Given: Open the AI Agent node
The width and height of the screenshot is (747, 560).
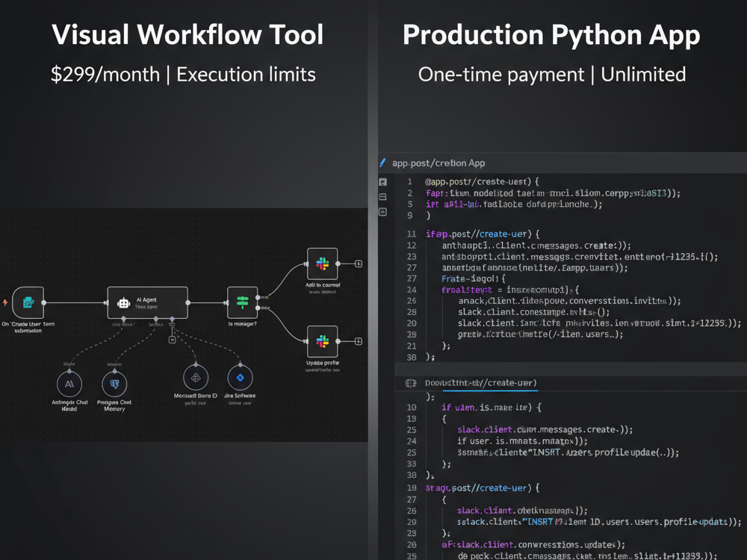Looking at the screenshot, I should coord(147,302).
